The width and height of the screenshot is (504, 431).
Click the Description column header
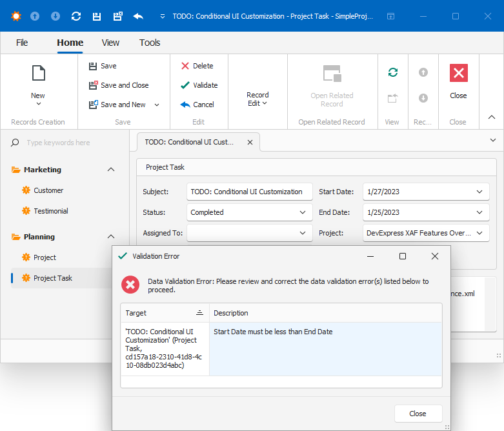tap(326, 313)
